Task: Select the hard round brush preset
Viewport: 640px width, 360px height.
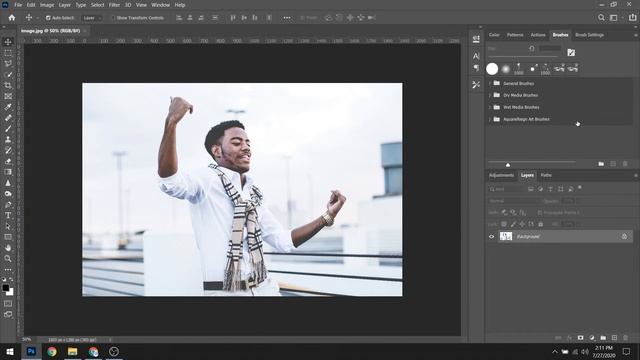Action: 492,69
